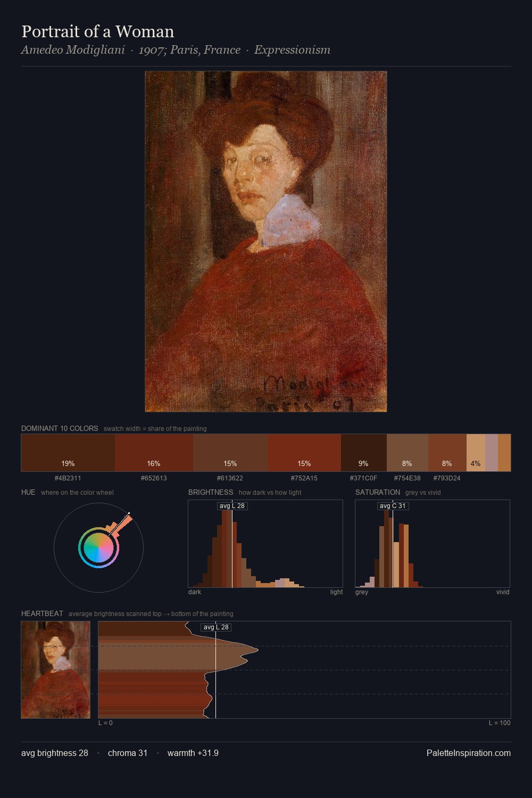
Task: Pick the 15% #613622 brown swatch
Action: pyautogui.click(x=230, y=453)
